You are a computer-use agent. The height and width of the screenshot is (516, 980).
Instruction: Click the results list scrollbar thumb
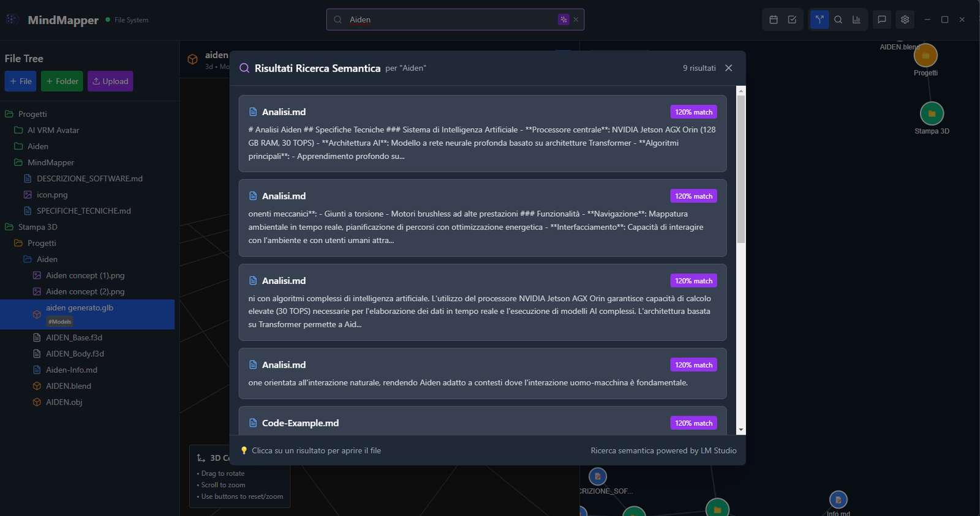click(741, 168)
